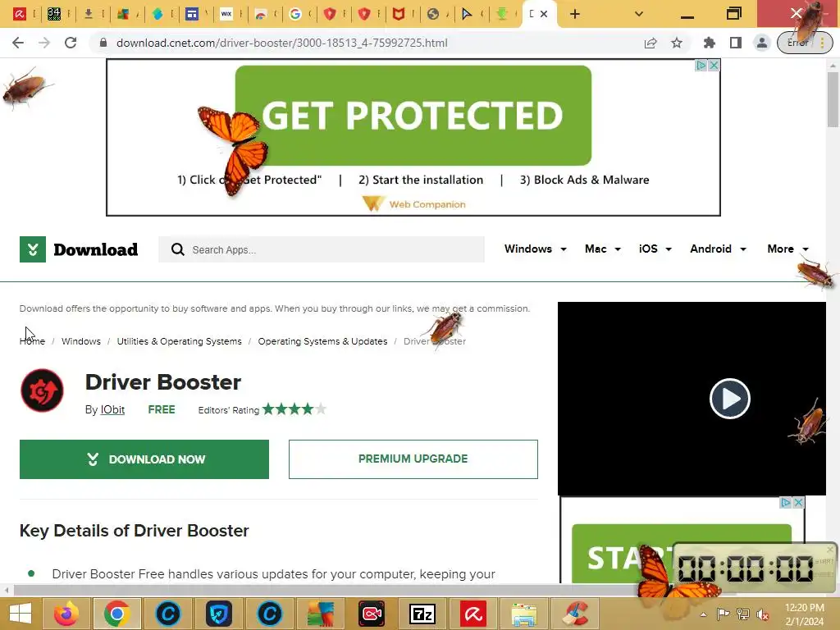Click the Web Companion logo
Viewport: 840px width, 630px height.
click(x=414, y=204)
